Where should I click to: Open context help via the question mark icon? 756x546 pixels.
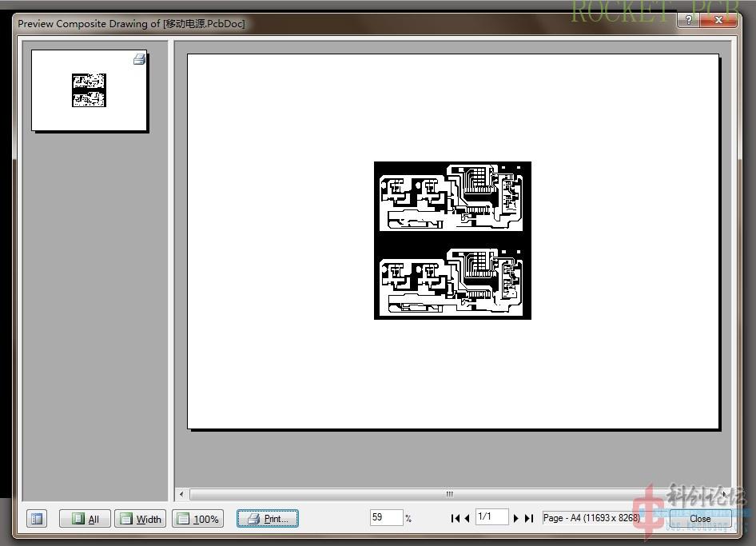(688, 21)
